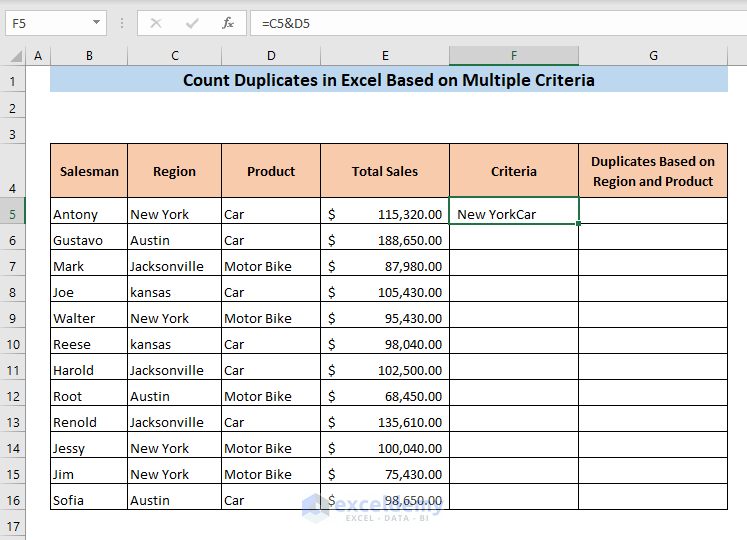Select the Duplicates Based on Region header cell
Image resolution: width=747 pixels, height=540 pixels.
(x=652, y=171)
